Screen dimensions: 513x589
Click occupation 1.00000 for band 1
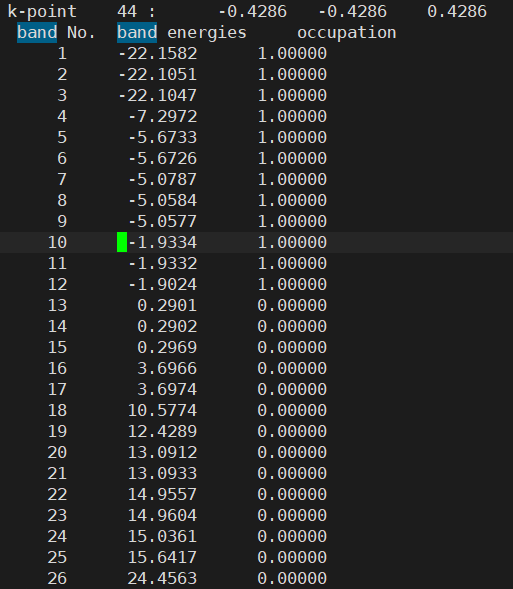(x=292, y=54)
